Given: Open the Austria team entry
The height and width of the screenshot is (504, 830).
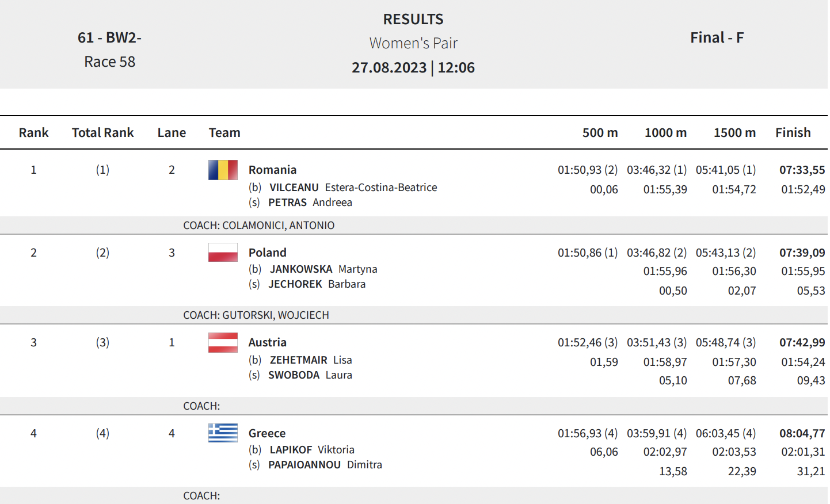Looking at the screenshot, I should (267, 342).
